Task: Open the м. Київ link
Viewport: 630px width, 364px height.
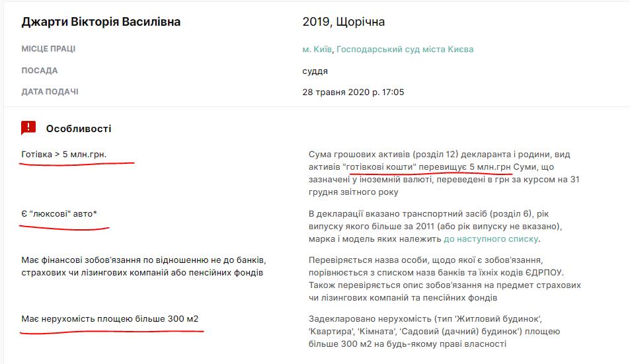Action: click(317, 49)
